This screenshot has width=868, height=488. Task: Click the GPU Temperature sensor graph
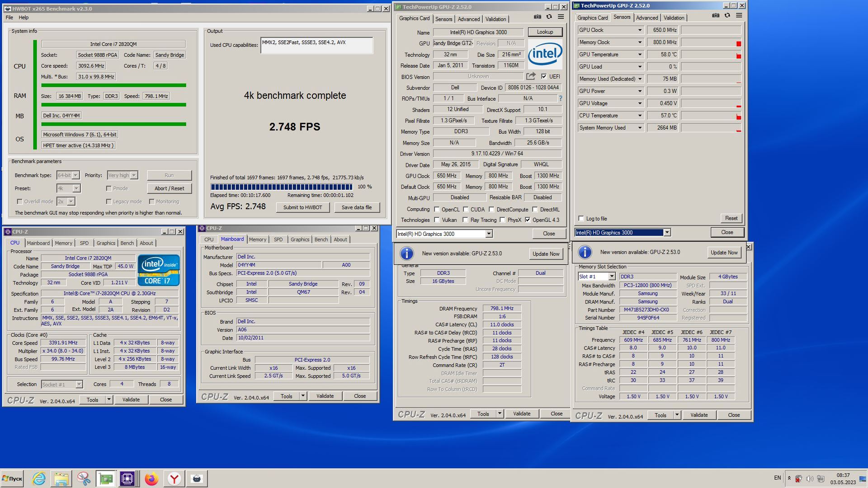tap(711, 55)
